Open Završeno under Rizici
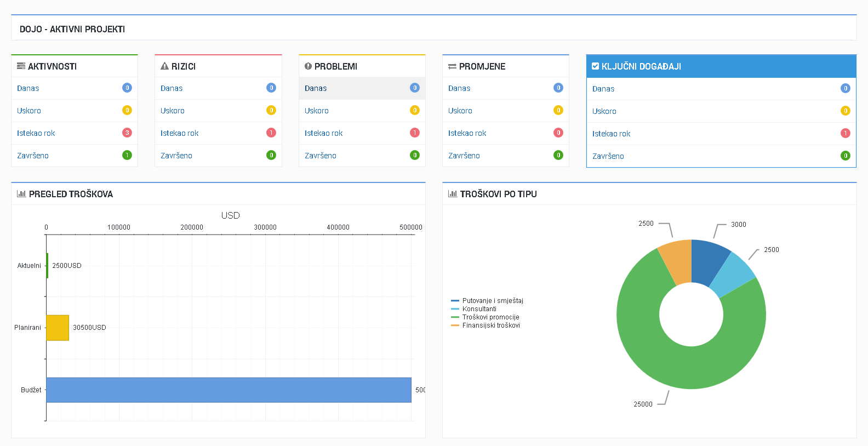 pos(176,156)
